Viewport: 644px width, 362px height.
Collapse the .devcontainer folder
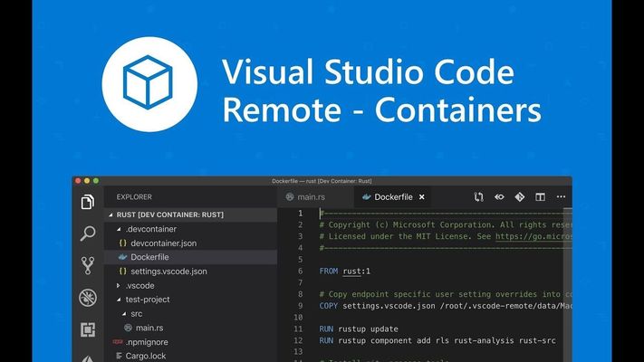click(x=119, y=229)
